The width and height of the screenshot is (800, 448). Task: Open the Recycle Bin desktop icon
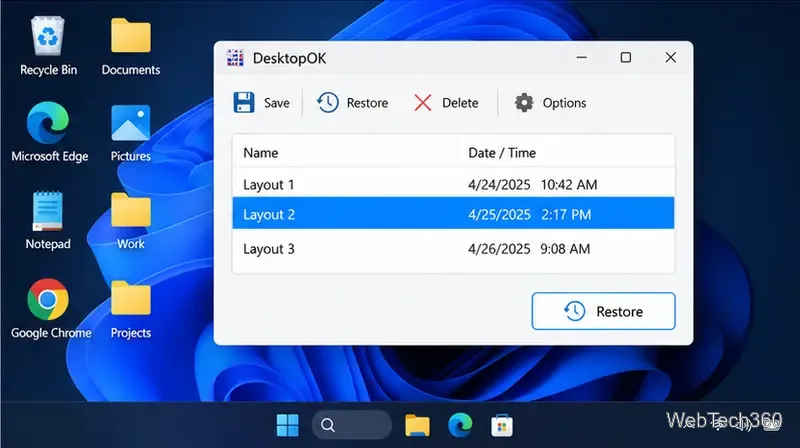[x=48, y=36]
